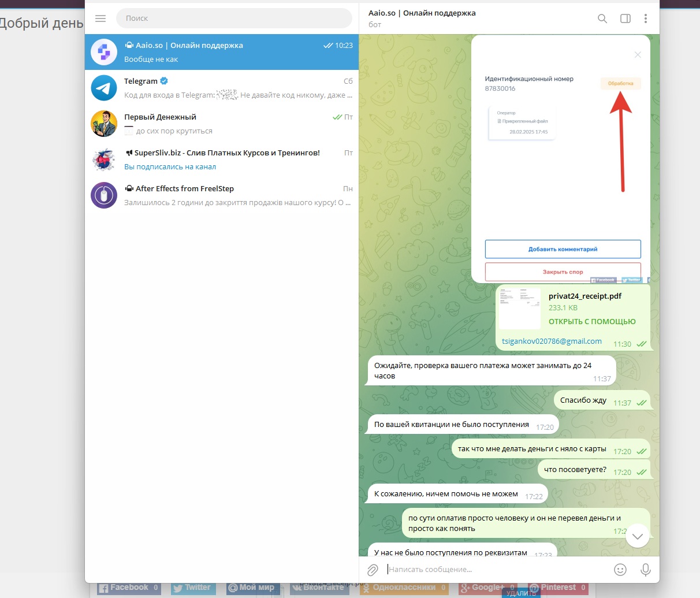Open the Первый Денежный chat
The width and height of the screenshot is (700, 598).
coord(222,124)
